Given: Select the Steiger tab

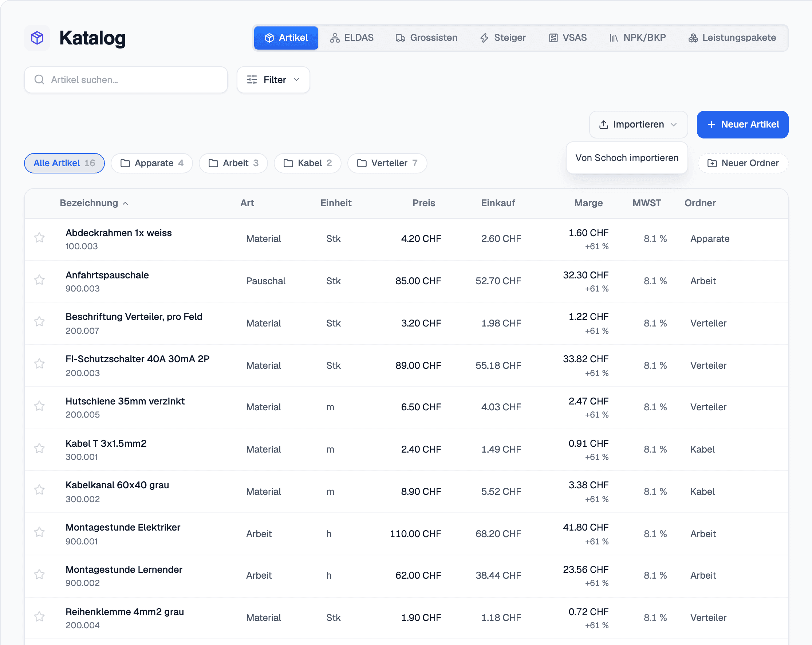Looking at the screenshot, I should tap(503, 38).
